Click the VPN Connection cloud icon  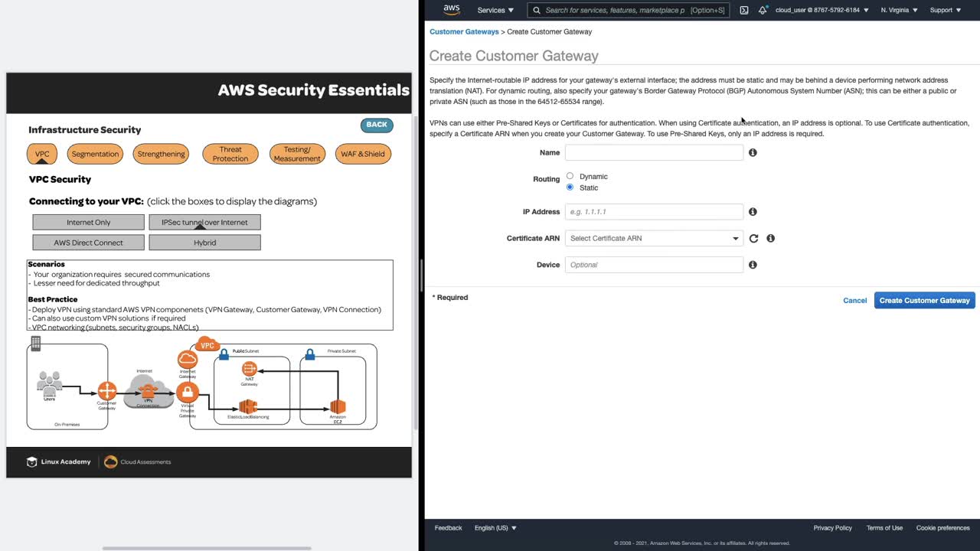148,391
